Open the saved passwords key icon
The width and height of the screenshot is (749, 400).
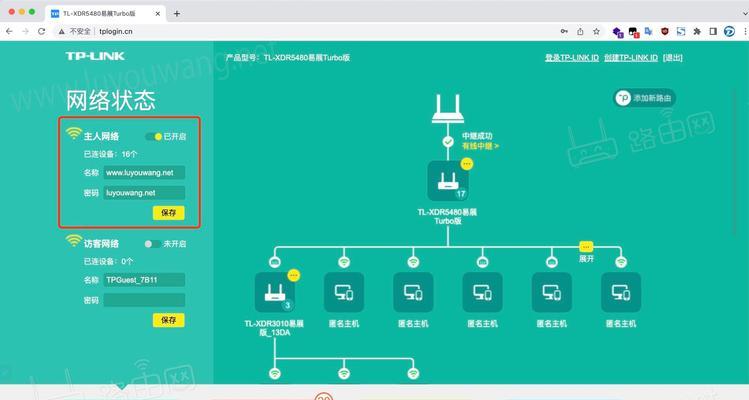point(564,32)
